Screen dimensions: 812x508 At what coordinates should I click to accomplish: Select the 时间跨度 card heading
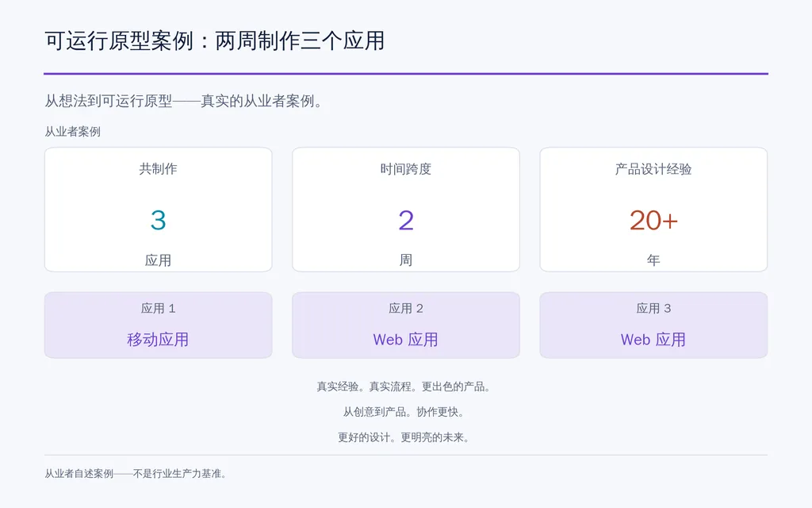pos(405,169)
